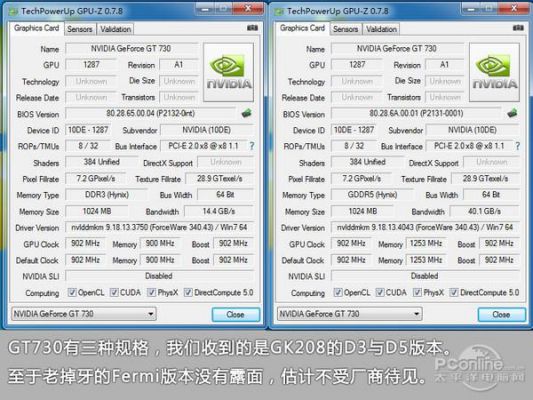Switch to Validation tab in left window
The height and width of the screenshot is (400, 533).
116,29
